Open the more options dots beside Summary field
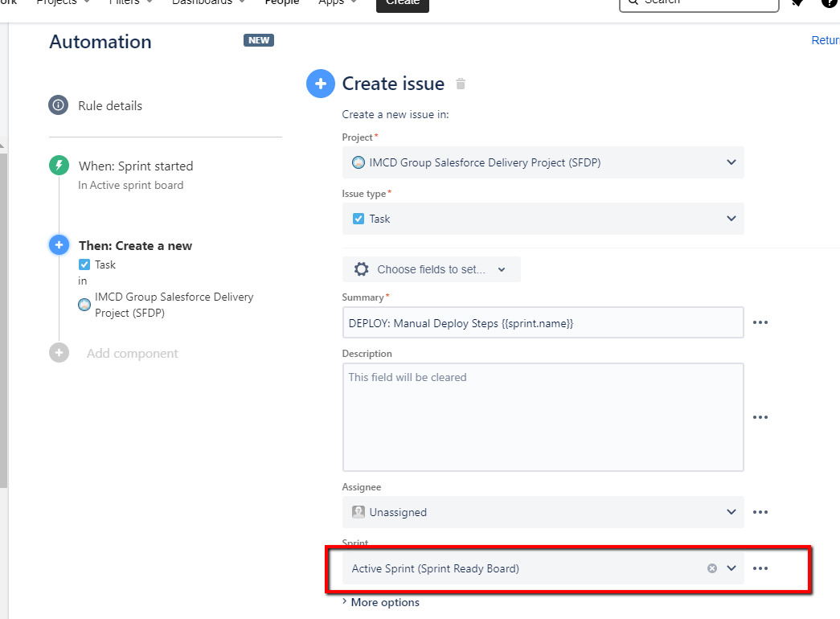Screen dimensions: 840x619 click(760, 322)
